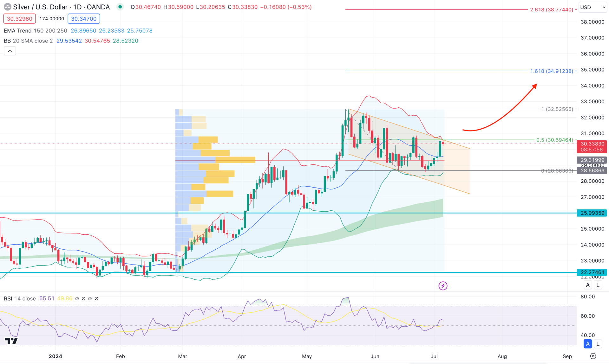Image resolution: width=609 pixels, height=364 pixels.
Task: Click the 28.66363 price axis label
Action: 592,171
